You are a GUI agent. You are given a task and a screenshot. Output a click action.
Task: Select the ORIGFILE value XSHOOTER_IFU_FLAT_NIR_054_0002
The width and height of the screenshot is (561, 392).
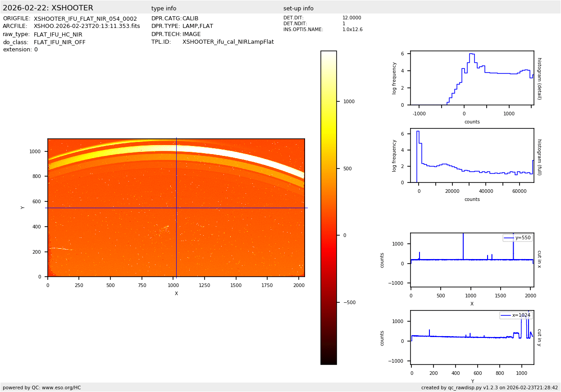(85, 19)
